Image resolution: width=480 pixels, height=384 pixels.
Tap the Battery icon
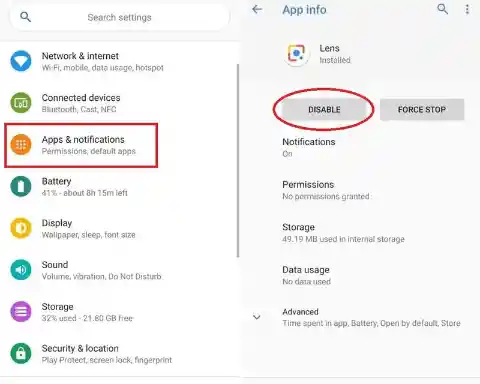coord(21,186)
